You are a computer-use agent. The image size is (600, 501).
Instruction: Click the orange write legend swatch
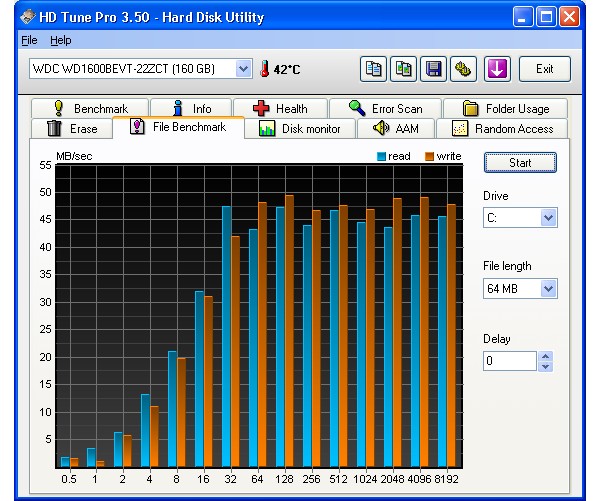pyautogui.click(x=429, y=156)
